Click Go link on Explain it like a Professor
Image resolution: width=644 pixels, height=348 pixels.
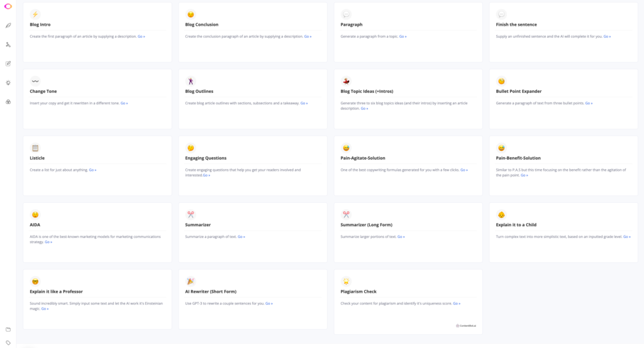point(45,309)
